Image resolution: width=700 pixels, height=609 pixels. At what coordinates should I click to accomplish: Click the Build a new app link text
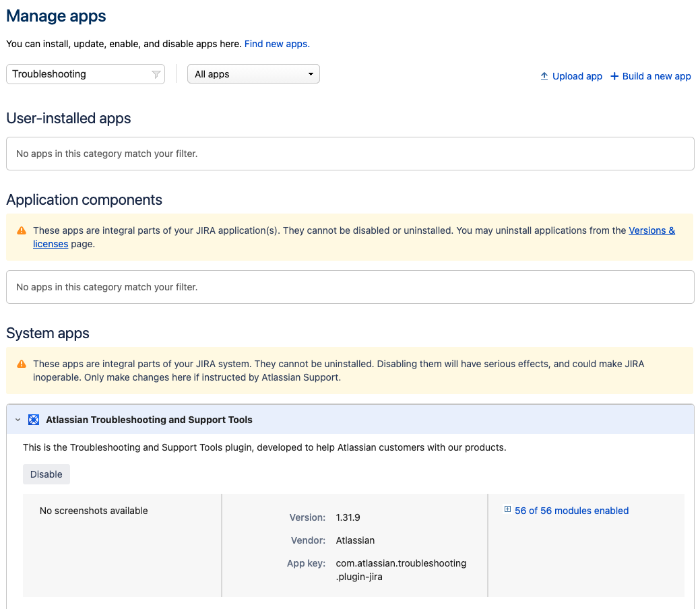point(657,76)
